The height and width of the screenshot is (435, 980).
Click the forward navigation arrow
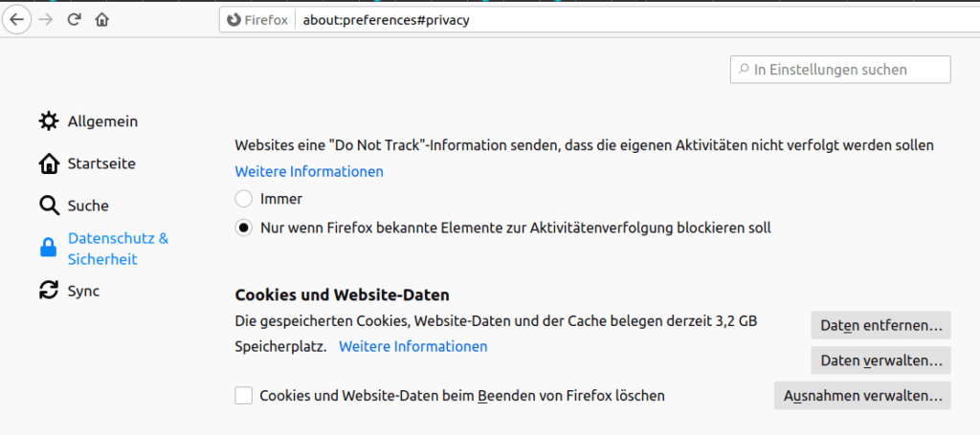click(46, 20)
